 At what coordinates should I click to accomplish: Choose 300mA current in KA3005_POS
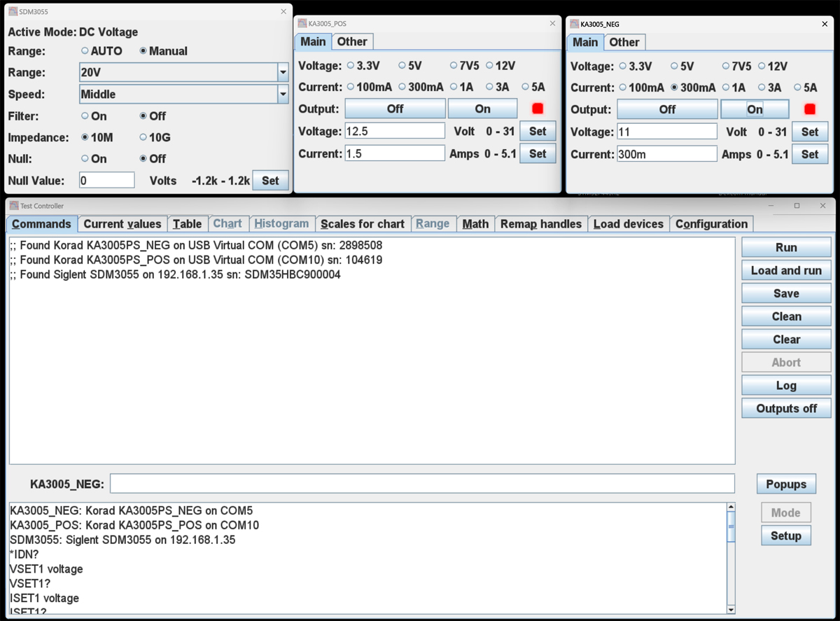point(421,88)
